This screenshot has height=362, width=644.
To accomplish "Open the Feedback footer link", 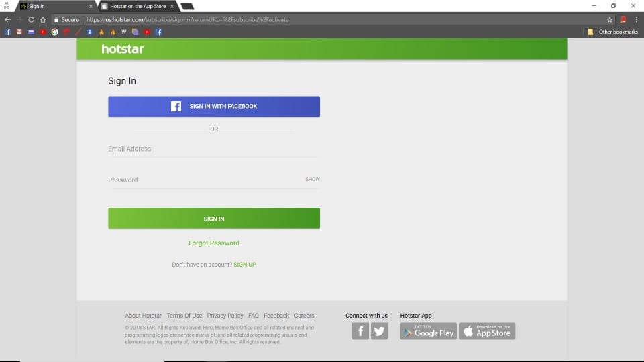I will 276,316.
